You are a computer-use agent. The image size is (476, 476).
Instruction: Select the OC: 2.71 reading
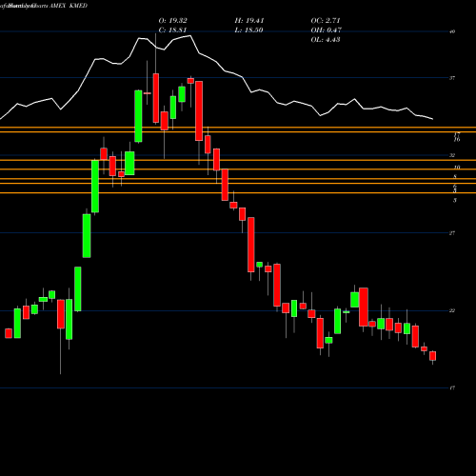tap(326, 21)
